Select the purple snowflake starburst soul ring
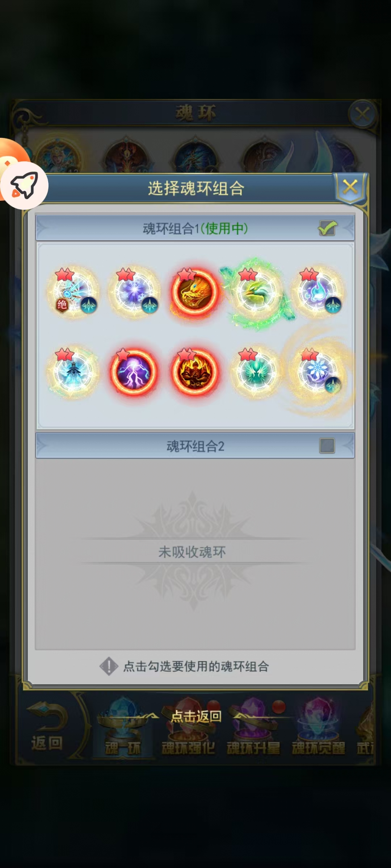The image size is (391, 868). pos(134,292)
